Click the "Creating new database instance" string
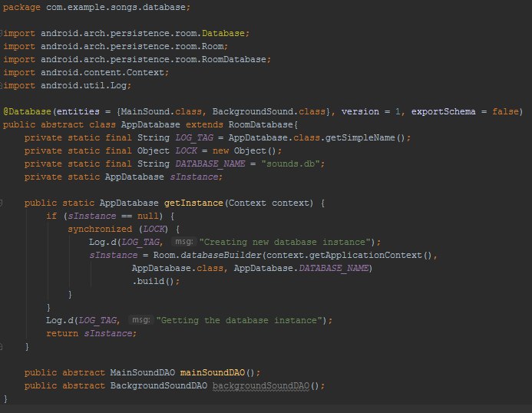 click(285, 242)
